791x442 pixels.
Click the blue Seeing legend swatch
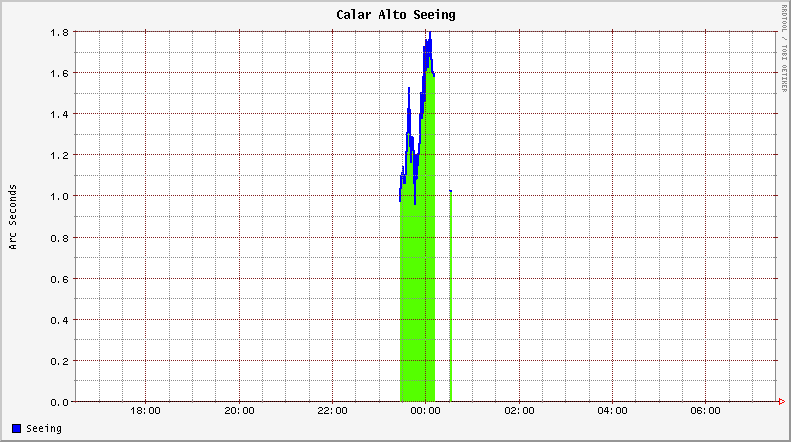[x=17, y=428]
